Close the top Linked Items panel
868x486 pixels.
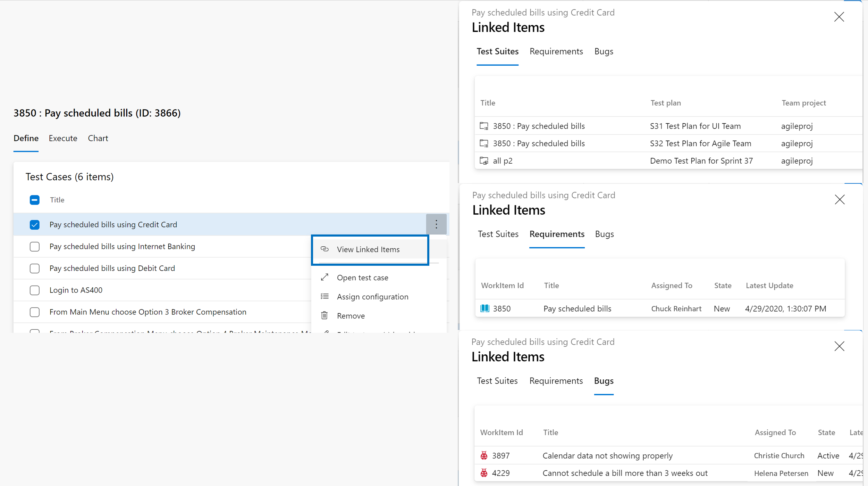(x=839, y=17)
